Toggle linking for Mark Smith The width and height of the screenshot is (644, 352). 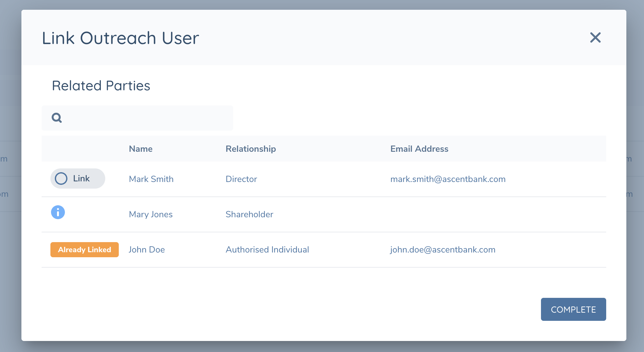click(x=78, y=179)
